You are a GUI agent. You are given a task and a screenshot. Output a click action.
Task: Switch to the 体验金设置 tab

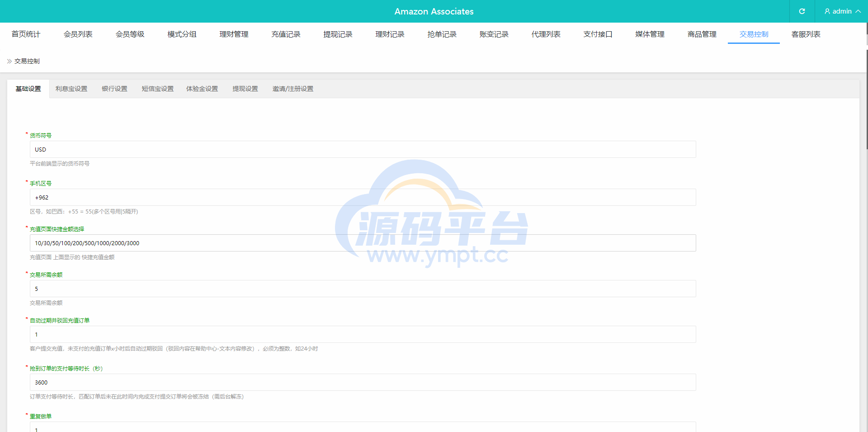pos(202,89)
